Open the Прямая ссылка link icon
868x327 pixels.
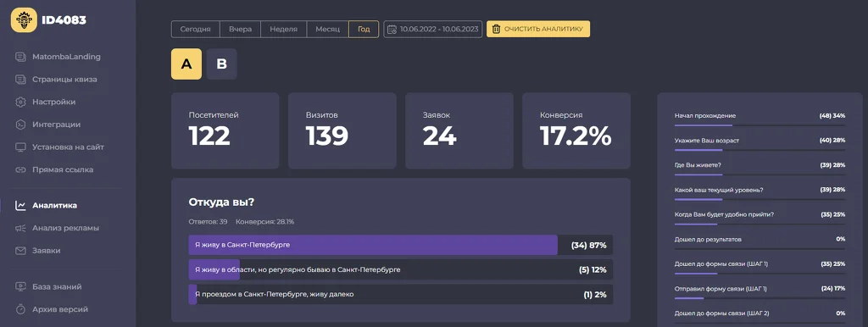(20, 170)
